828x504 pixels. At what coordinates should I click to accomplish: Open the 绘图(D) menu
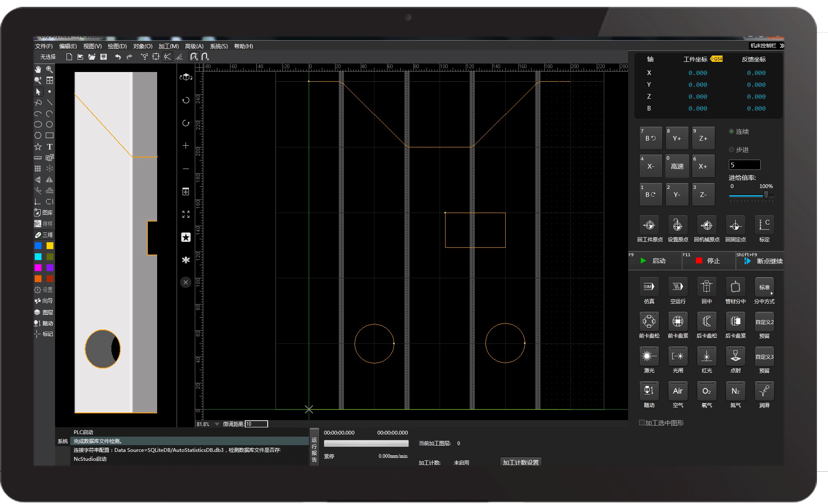(117, 46)
